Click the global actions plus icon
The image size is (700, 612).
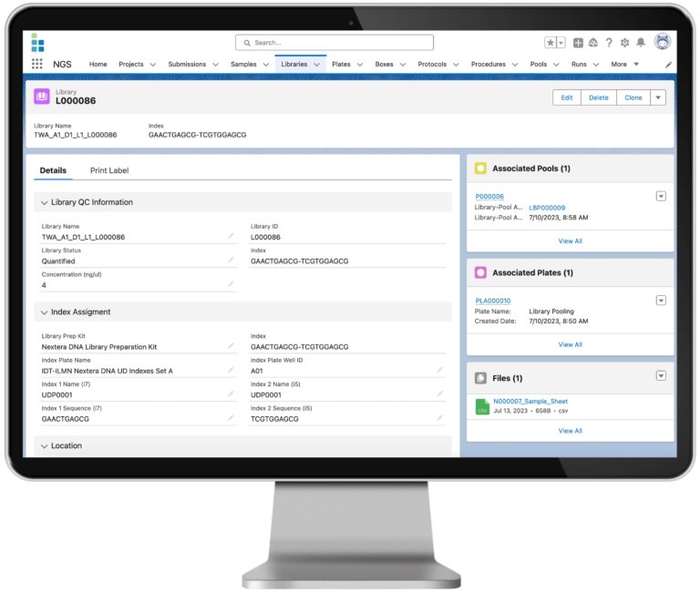click(x=578, y=43)
